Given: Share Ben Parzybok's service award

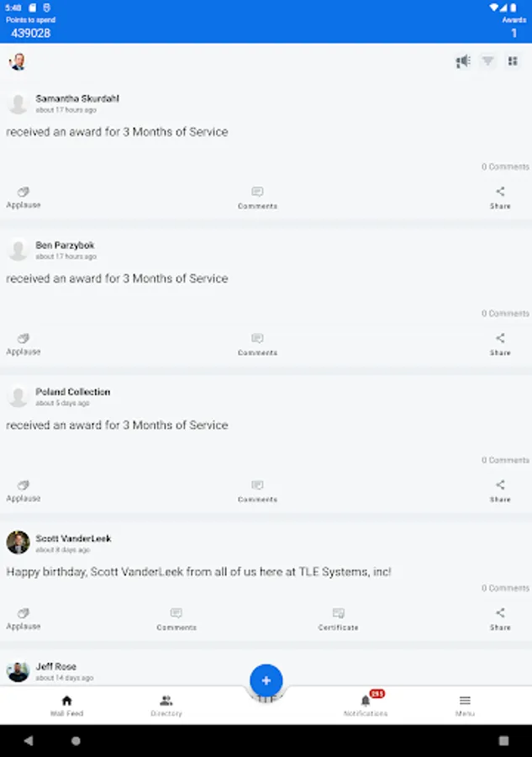Looking at the screenshot, I should click(500, 344).
